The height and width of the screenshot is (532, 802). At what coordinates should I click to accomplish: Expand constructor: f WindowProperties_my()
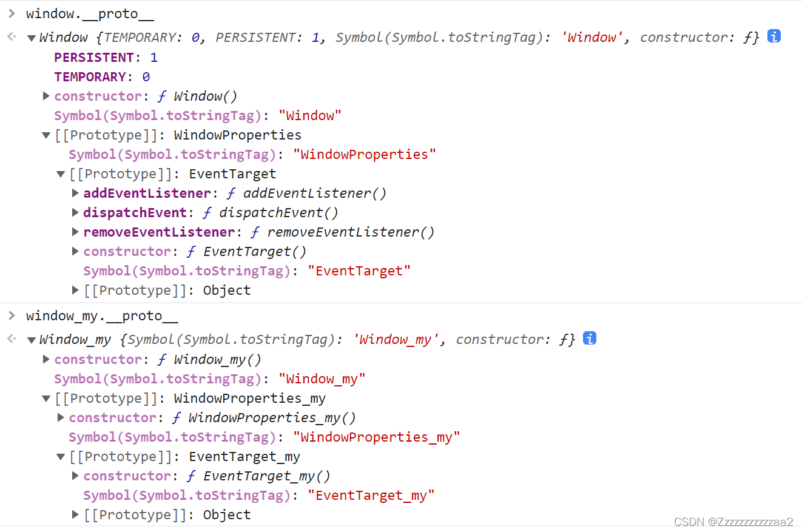pos(60,417)
